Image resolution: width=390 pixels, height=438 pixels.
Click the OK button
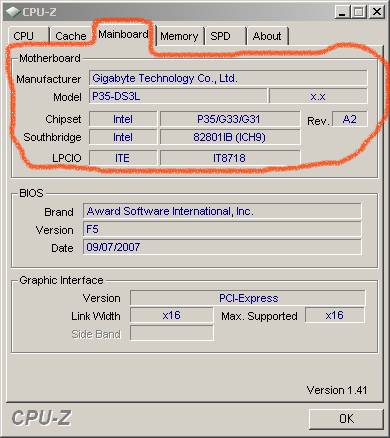pos(346,419)
